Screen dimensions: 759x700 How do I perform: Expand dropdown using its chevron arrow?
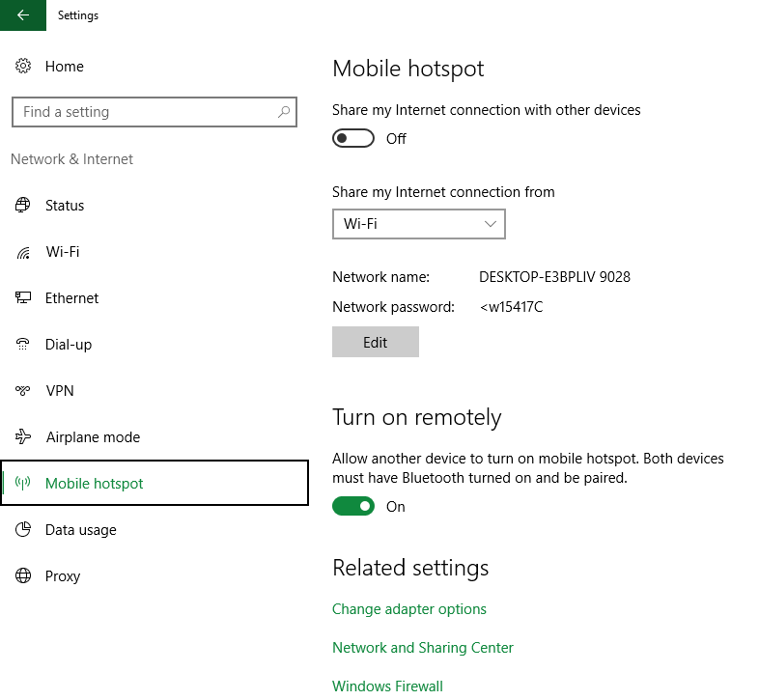click(491, 224)
